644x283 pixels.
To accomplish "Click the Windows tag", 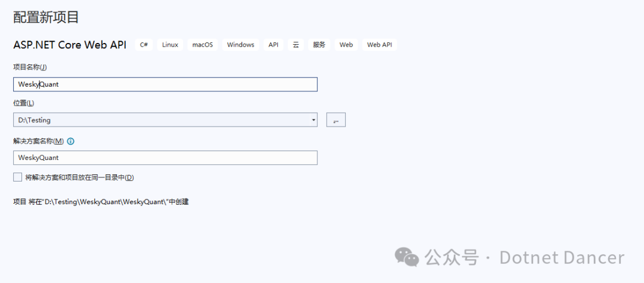I will tap(241, 45).
